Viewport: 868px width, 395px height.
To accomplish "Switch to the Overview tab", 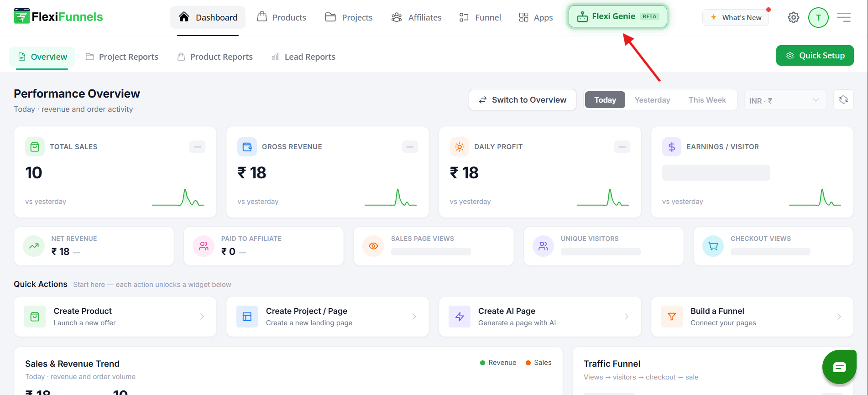I will point(42,57).
